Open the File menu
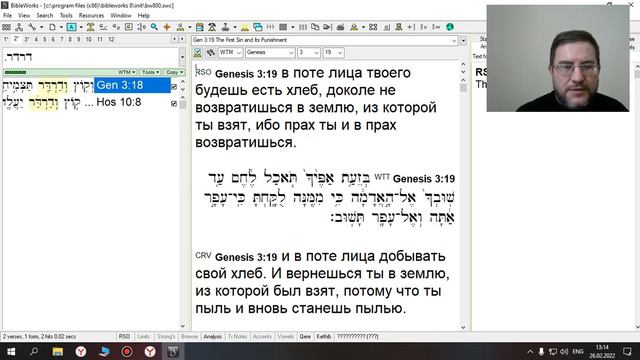640x360 pixels. (x=7, y=16)
